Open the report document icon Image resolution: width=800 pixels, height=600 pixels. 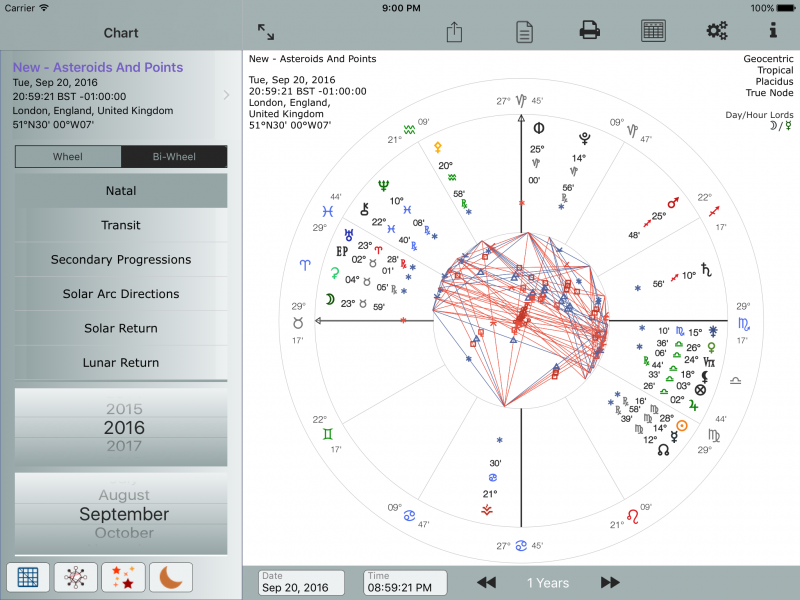click(524, 32)
